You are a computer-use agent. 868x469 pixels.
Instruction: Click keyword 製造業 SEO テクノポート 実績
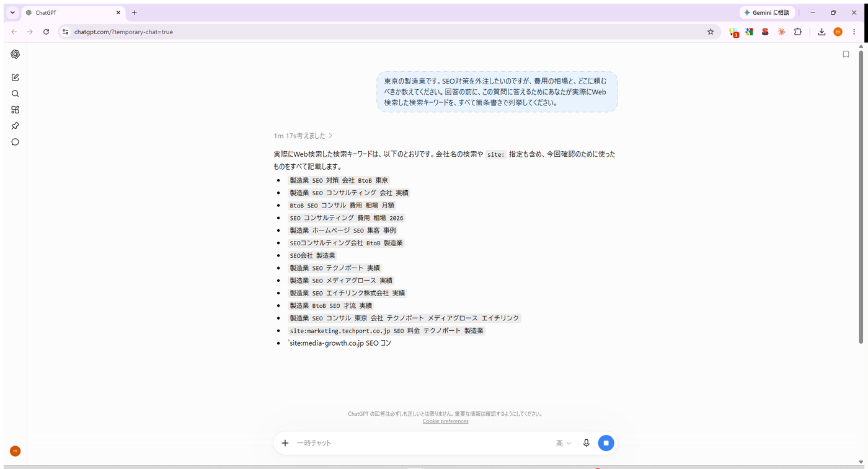(335, 268)
